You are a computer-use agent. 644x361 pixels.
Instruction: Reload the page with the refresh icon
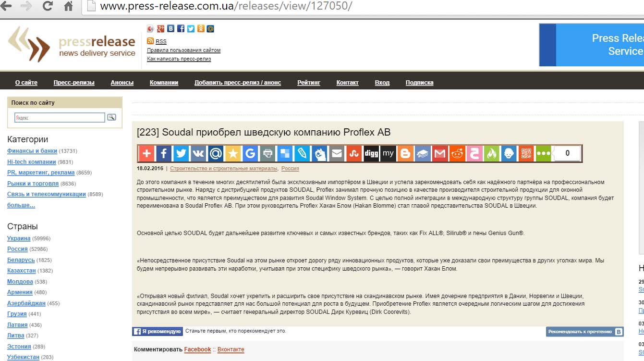[x=47, y=6]
